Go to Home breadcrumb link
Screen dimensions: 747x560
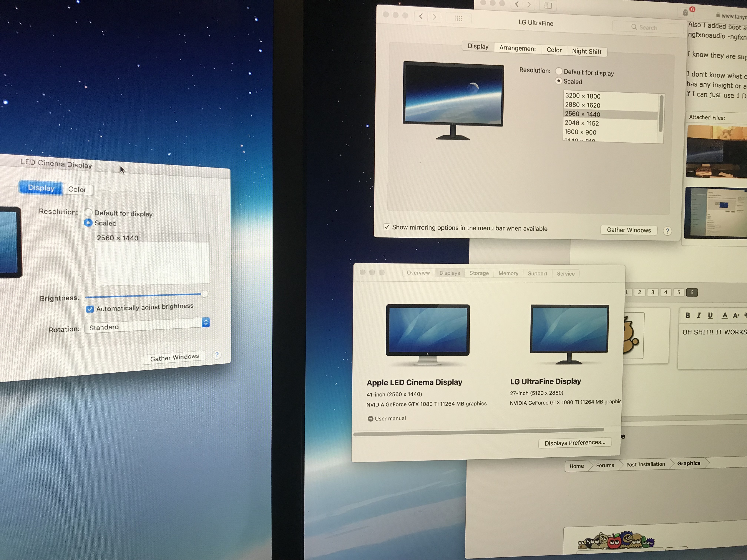click(576, 466)
